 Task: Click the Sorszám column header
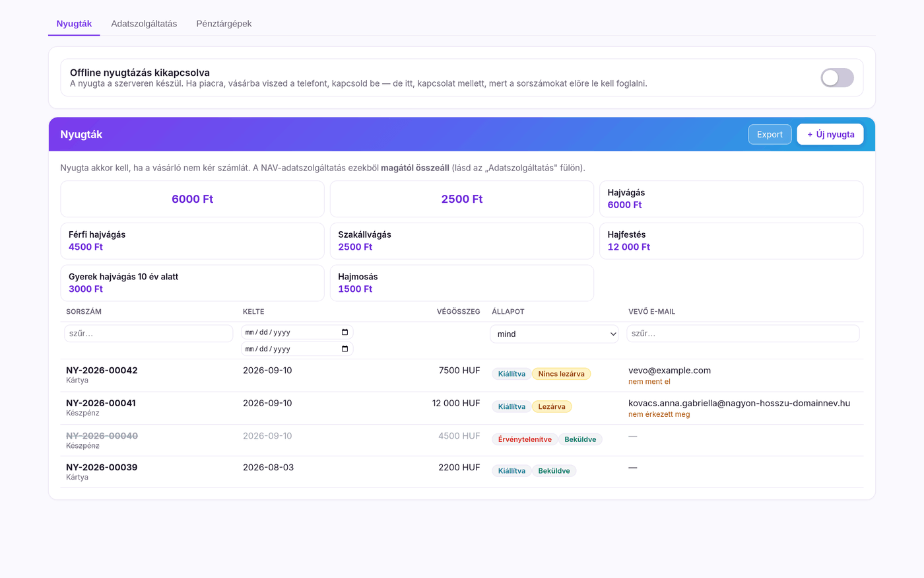(x=84, y=312)
